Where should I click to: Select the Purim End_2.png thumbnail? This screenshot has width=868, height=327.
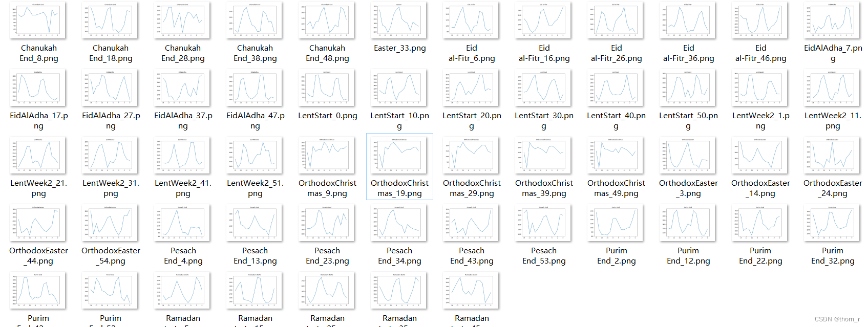pyautogui.click(x=616, y=223)
